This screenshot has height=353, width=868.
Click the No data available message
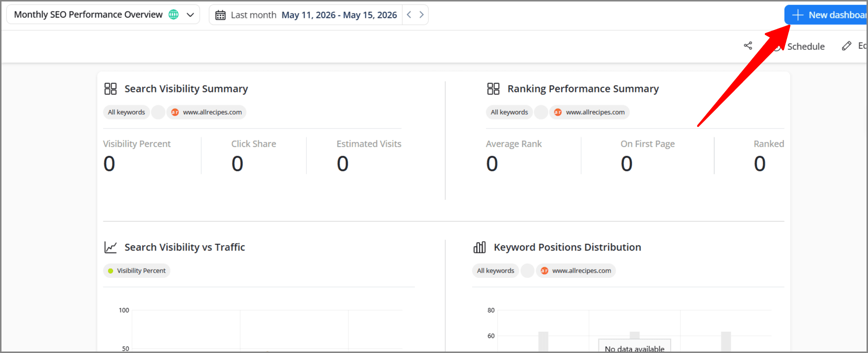635,348
